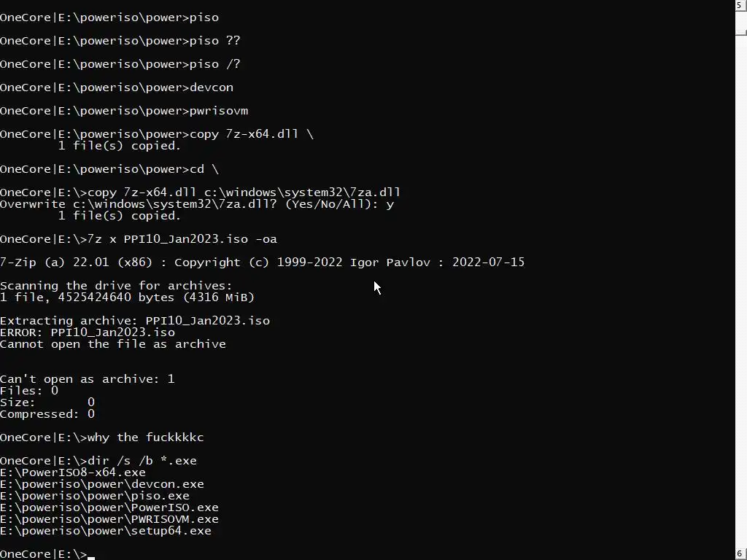Click the 'Compressed: 0' output line
The image size is (747, 560).
pos(47,414)
